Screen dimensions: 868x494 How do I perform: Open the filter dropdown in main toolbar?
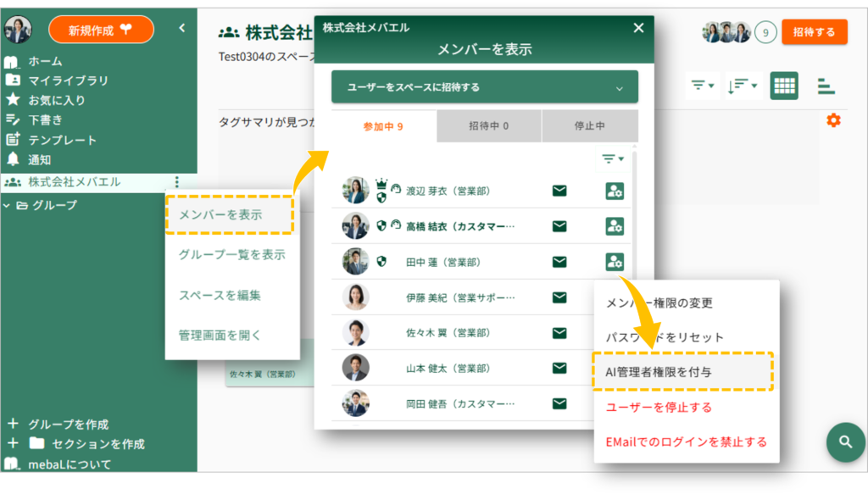click(703, 86)
